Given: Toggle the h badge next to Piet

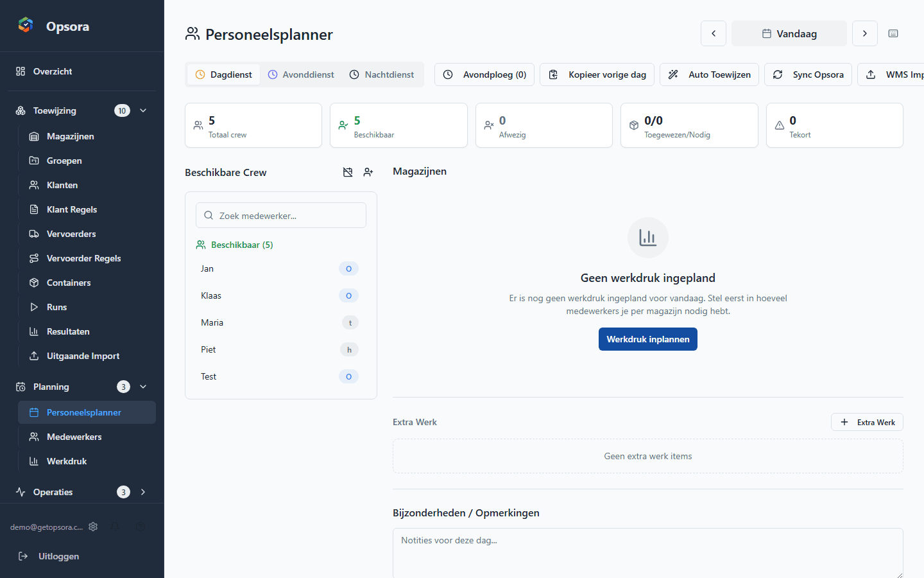Looking at the screenshot, I should [349, 349].
